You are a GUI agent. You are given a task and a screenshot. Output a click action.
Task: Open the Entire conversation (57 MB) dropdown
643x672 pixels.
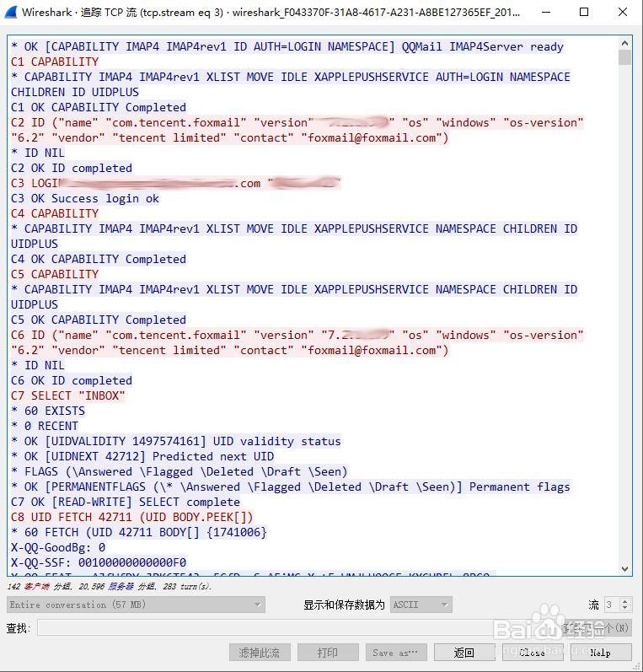pos(136,605)
